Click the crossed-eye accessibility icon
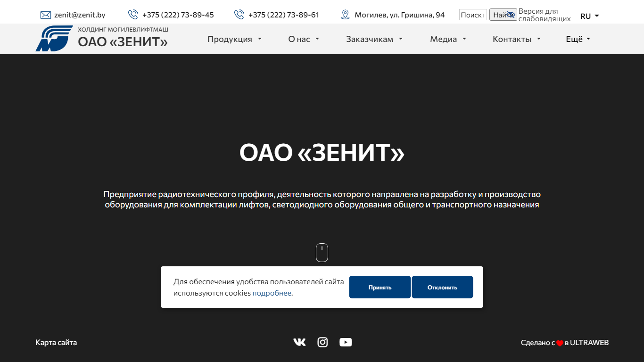This screenshot has width=644, height=362. pos(512,15)
